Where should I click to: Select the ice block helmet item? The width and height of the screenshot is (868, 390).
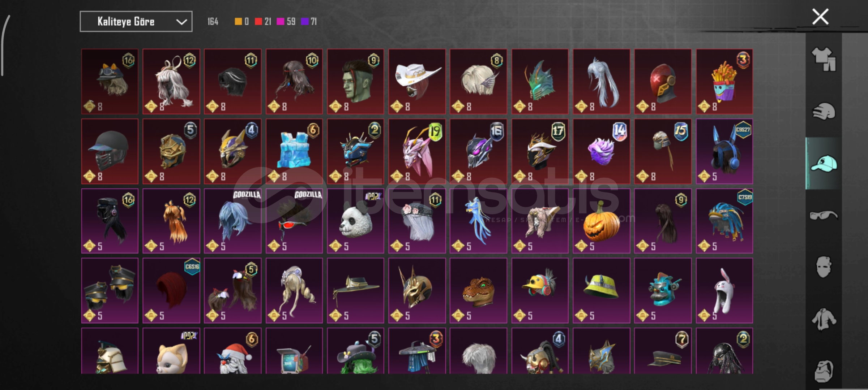pyautogui.click(x=294, y=151)
